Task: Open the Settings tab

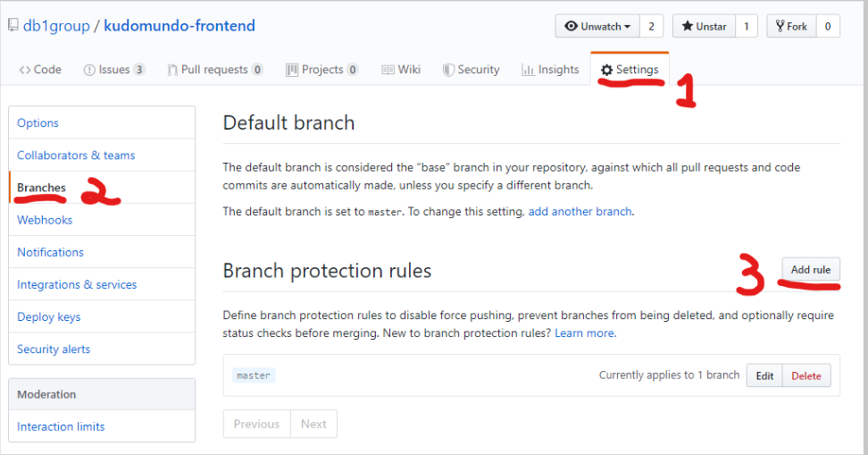Action: click(x=630, y=69)
